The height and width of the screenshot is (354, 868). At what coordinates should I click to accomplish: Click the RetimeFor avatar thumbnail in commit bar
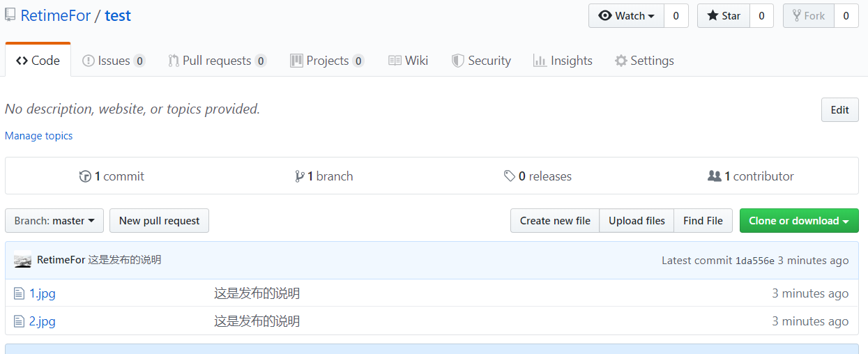(22, 260)
